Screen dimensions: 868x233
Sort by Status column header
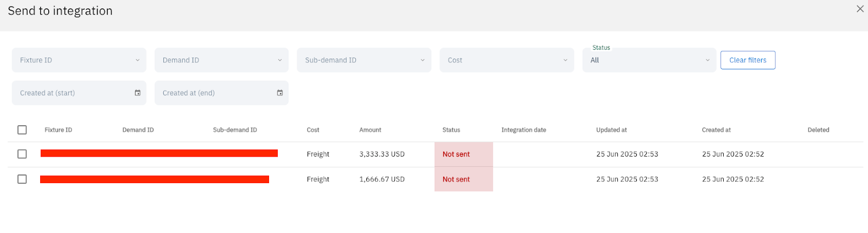pos(451,130)
